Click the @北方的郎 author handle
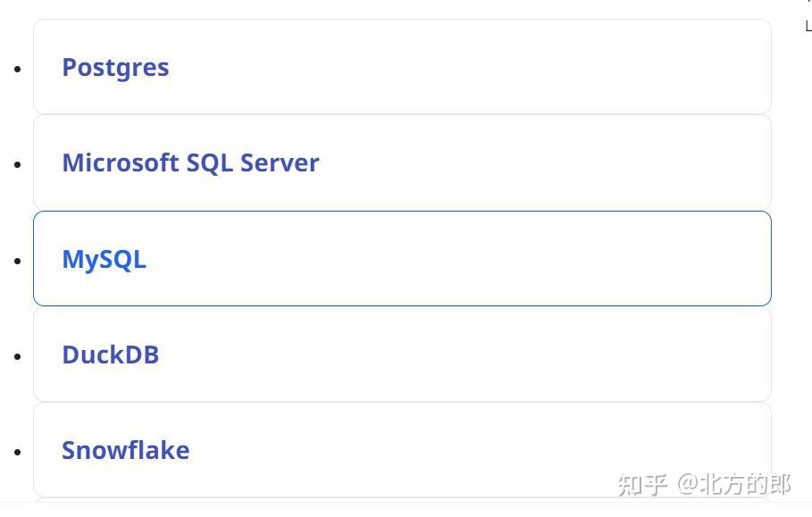 click(x=734, y=485)
